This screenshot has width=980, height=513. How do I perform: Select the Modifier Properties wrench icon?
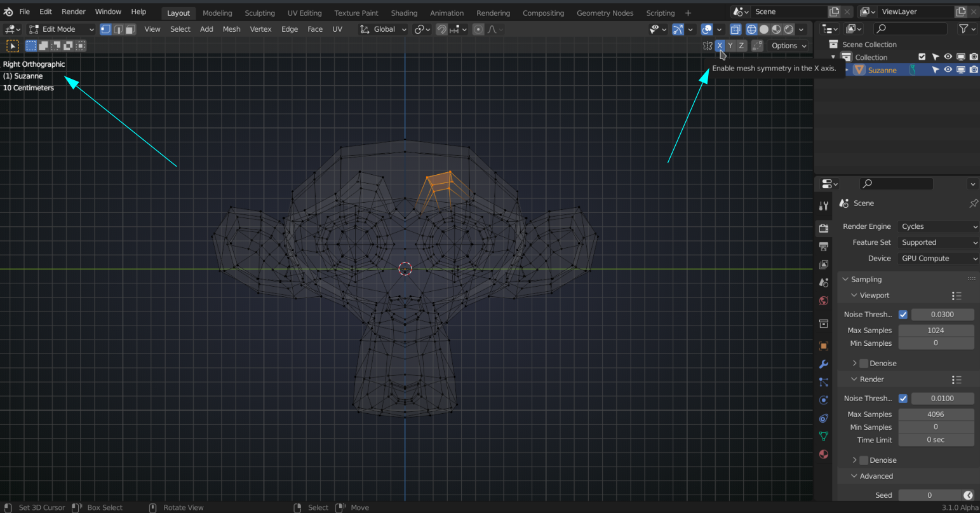coord(823,364)
